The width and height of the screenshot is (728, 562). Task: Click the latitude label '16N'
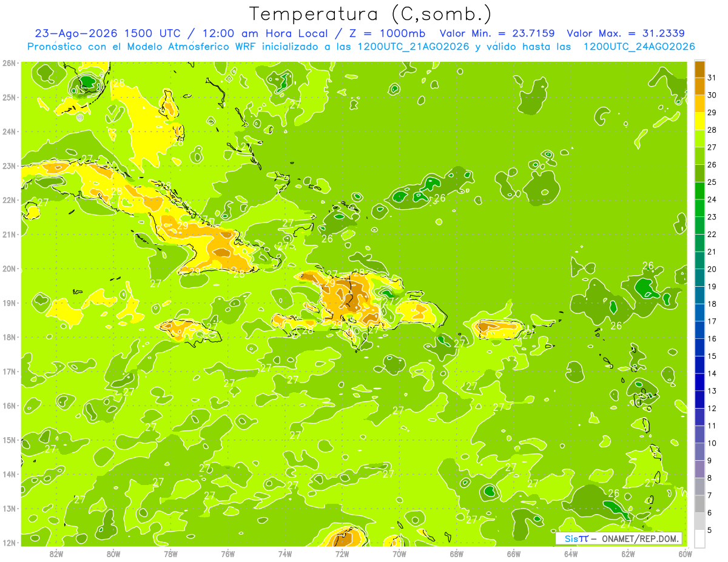[x=8, y=406]
